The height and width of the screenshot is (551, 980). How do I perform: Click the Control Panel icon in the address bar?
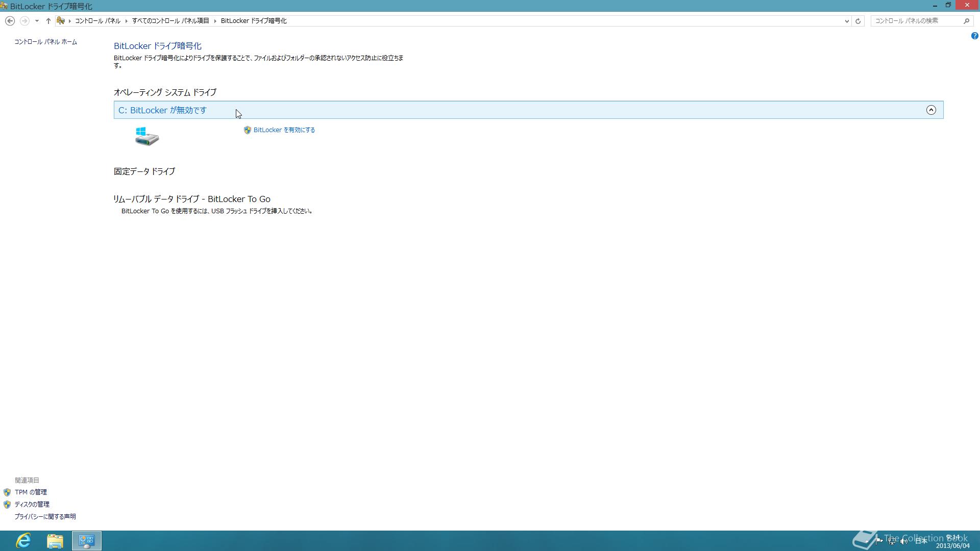pos(61,21)
